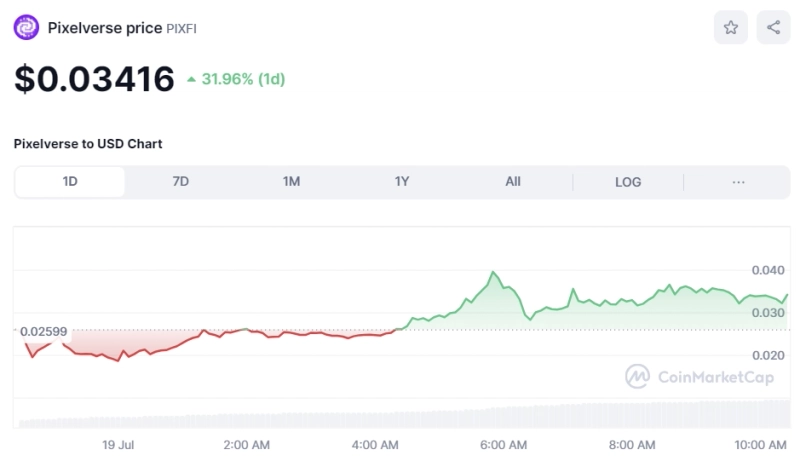
Task: Expand the three-dot more options menu
Action: click(x=738, y=182)
